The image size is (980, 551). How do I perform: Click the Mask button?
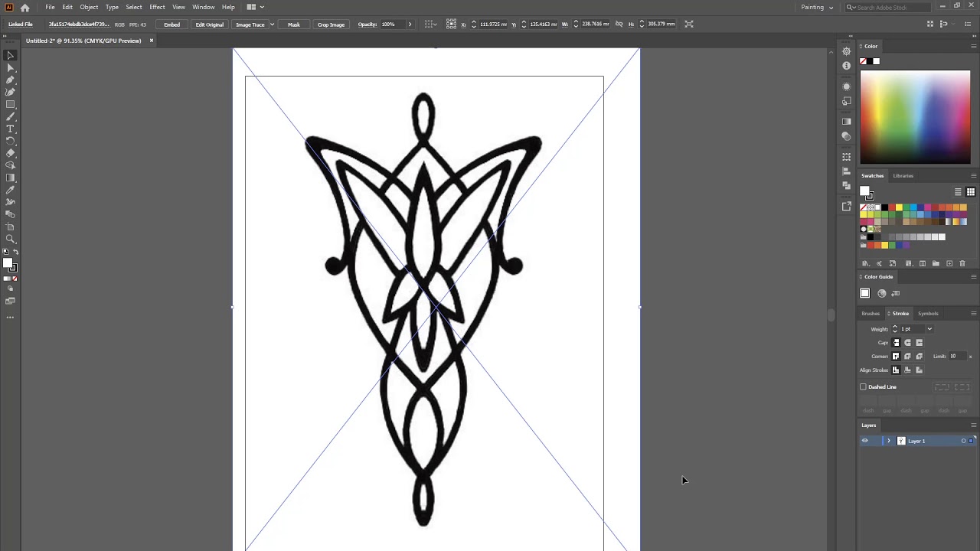(293, 24)
